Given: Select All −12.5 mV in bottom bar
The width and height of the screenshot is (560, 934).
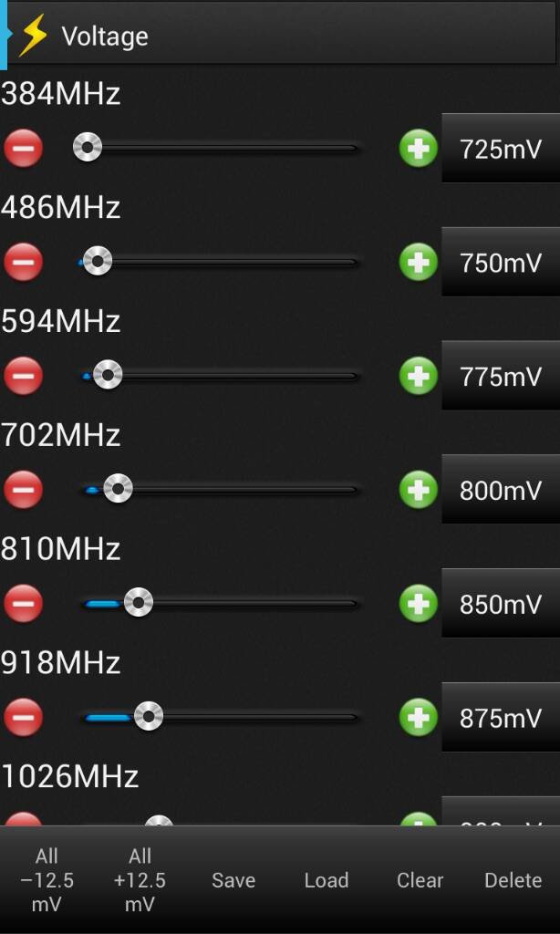Looking at the screenshot, I should point(47,880).
